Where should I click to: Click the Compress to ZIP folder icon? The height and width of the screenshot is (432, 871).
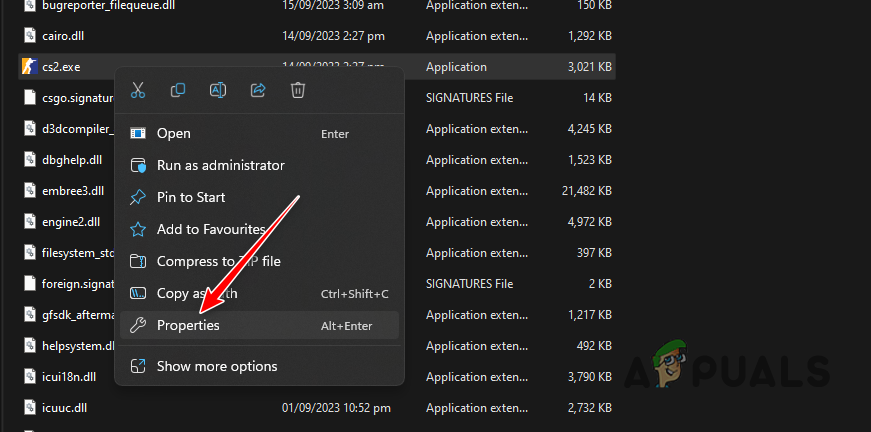point(137,261)
